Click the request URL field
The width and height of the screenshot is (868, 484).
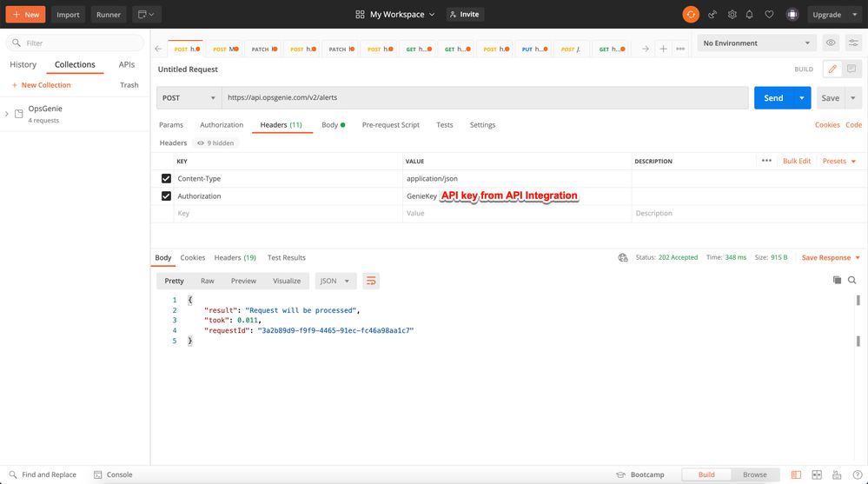(x=485, y=97)
